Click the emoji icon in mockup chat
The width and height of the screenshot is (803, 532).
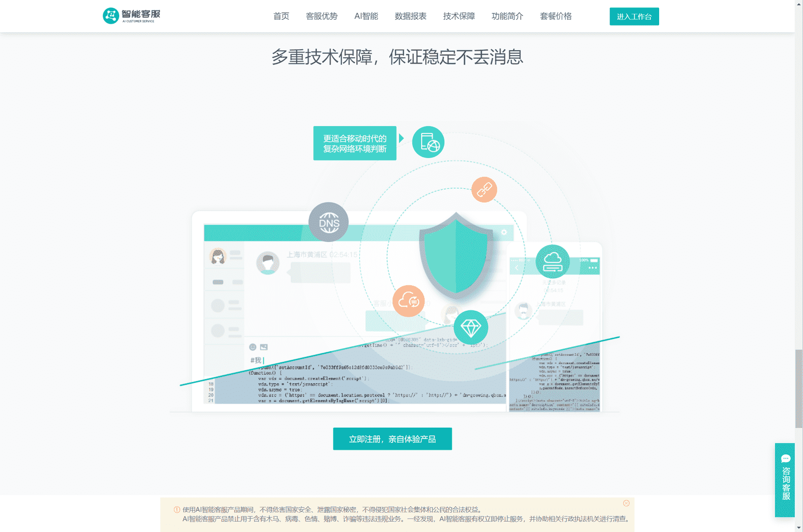click(x=253, y=347)
